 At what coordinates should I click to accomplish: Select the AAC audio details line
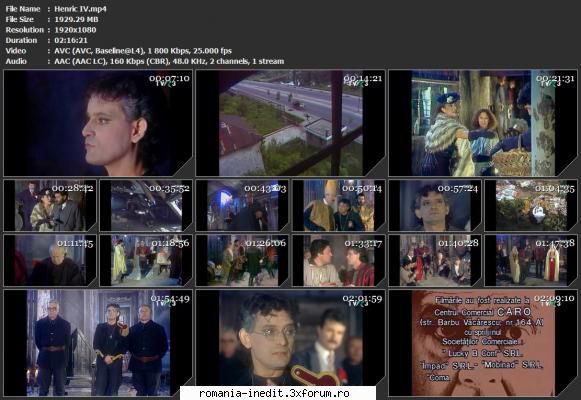pos(169,61)
